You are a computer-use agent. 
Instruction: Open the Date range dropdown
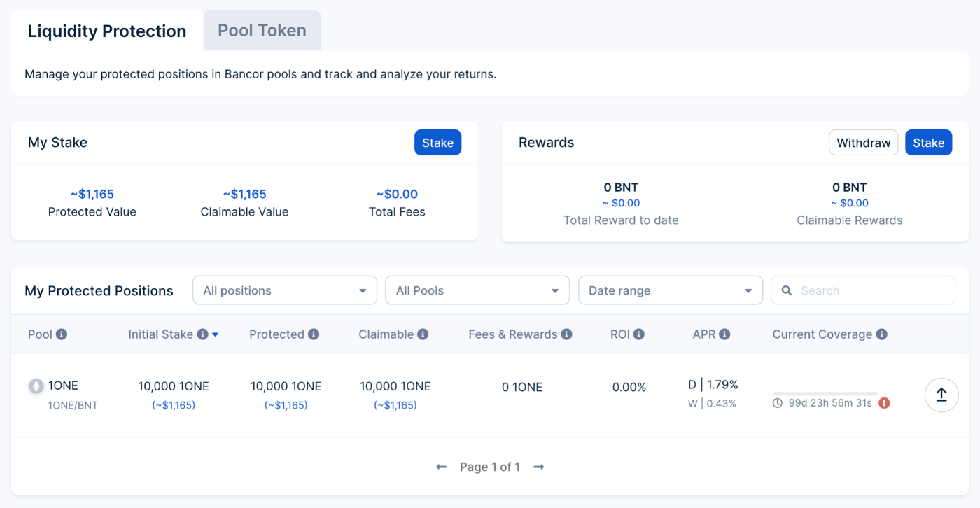pos(671,290)
